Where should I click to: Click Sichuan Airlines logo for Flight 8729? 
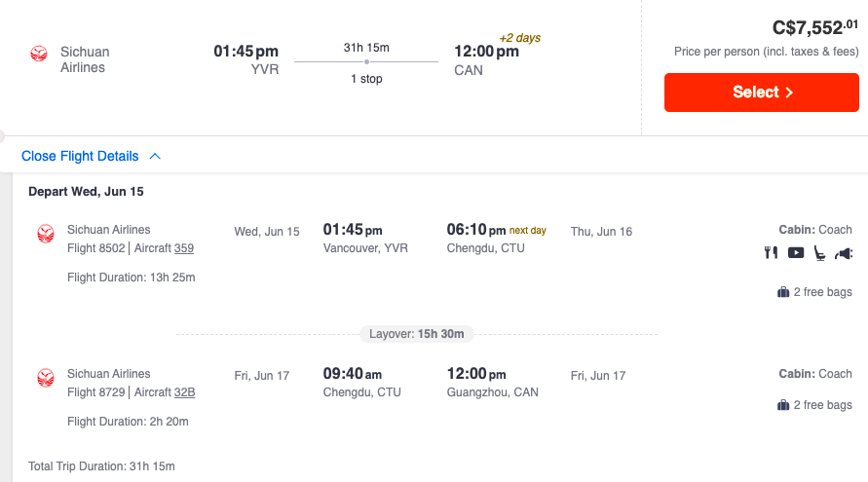pos(45,378)
